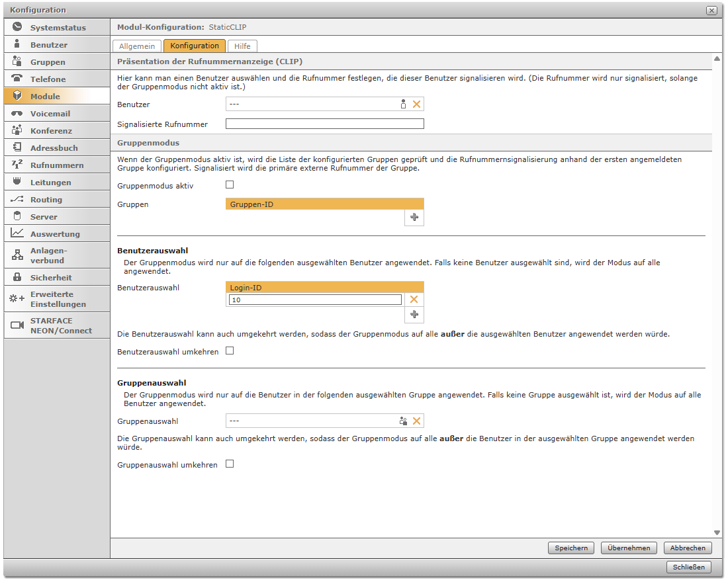The height and width of the screenshot is (582, 728).
Task: Click the user picker icon in Benutzer field
Action: pyautogui.click(x=403, y=104)
